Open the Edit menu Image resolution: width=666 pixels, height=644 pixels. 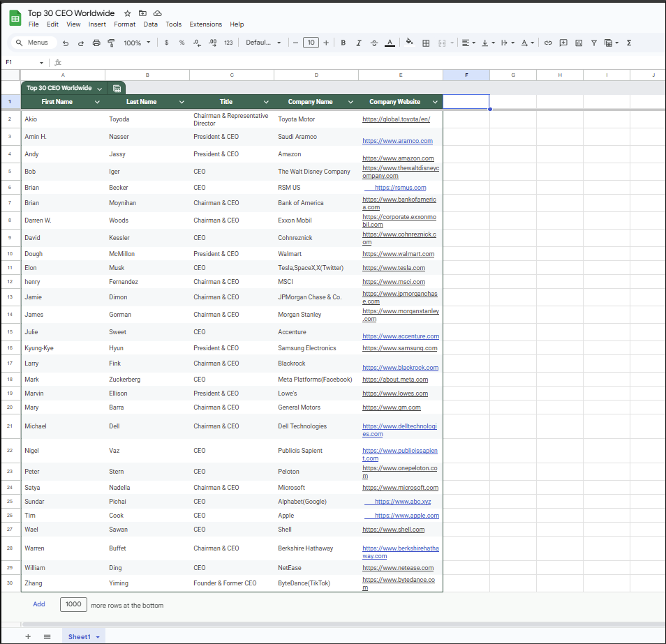pyautogui.click(x=52, y=24)
